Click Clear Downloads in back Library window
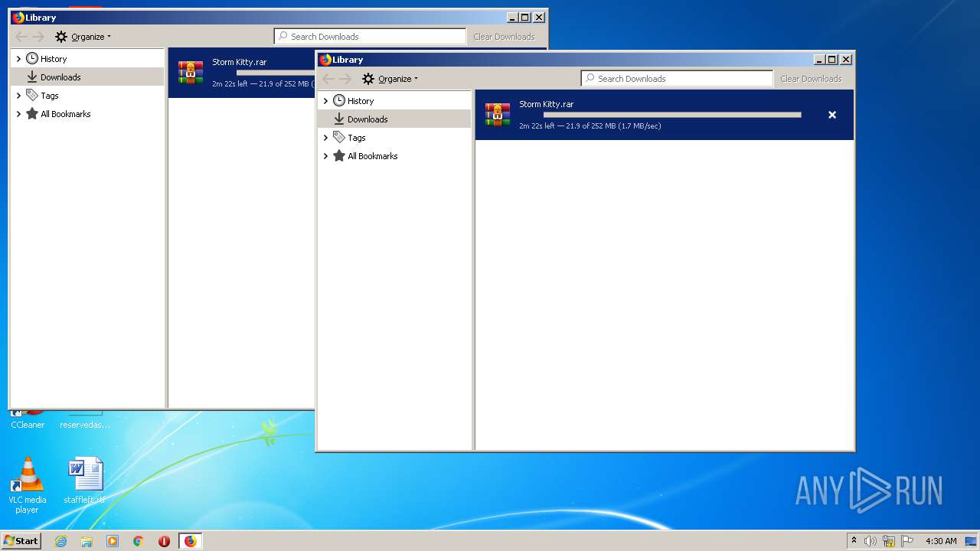The width and height of the screenshot is (980, 551). tap(504, 37)
